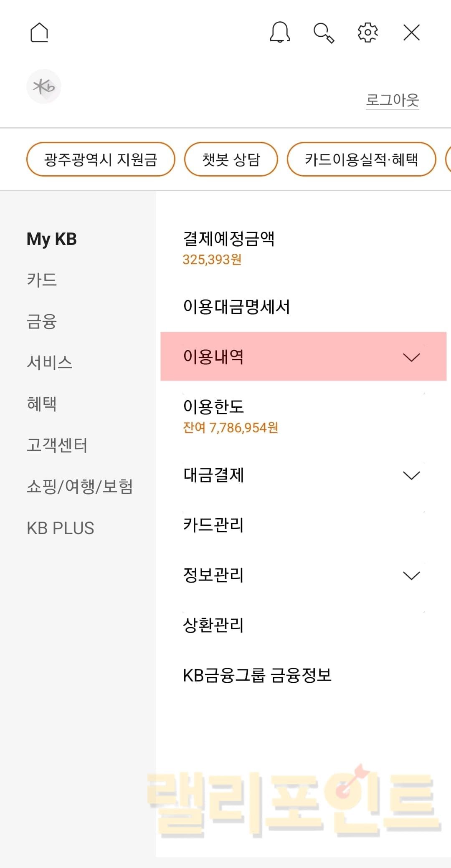View 결제예정금액 325,393원 details
The height and width of the screenshot is (868, 451).
(x=228, y=247)
